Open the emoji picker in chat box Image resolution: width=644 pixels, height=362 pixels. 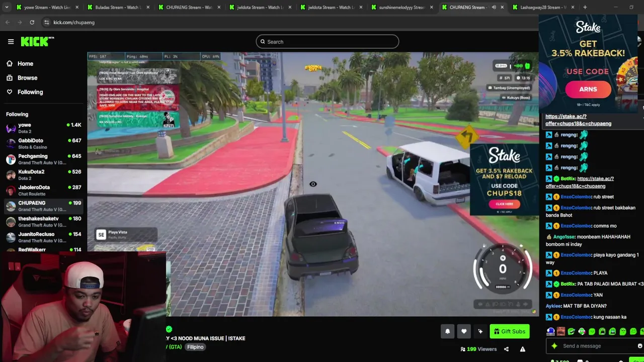tap(639, 346)
